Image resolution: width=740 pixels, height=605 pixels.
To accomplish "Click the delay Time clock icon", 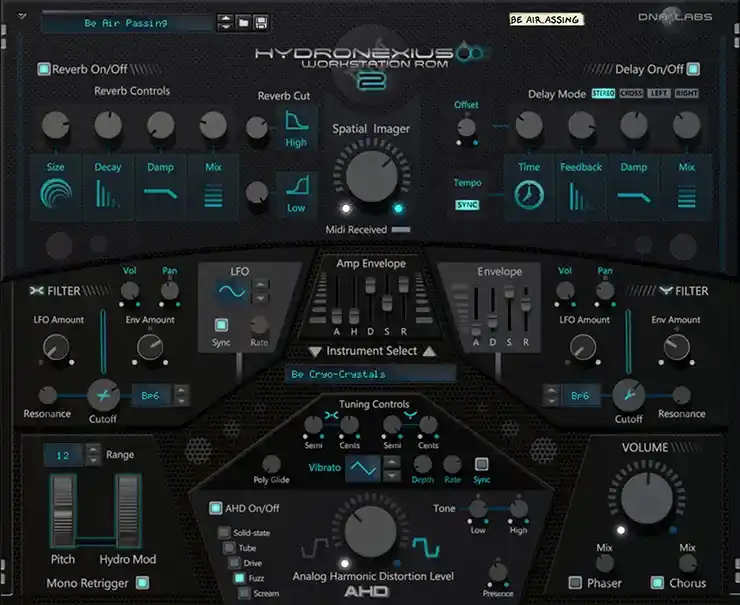I will coord(529,194).
